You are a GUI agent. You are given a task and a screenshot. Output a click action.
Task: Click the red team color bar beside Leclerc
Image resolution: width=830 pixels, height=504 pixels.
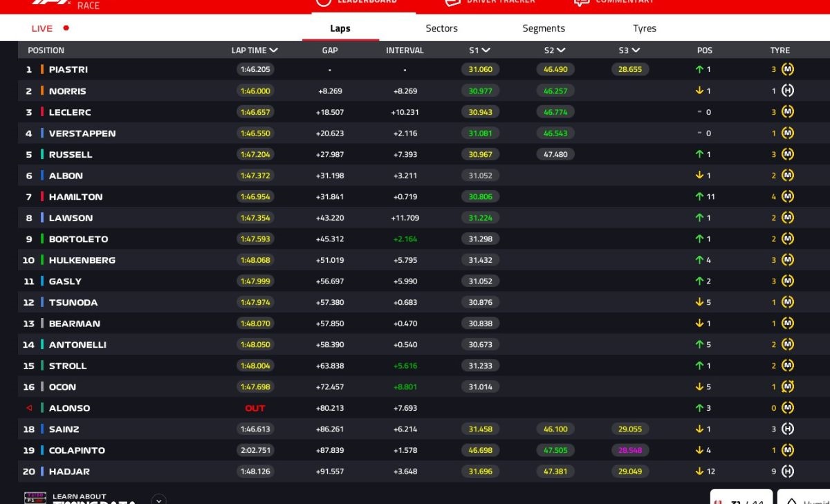click(x=42, y=112)
